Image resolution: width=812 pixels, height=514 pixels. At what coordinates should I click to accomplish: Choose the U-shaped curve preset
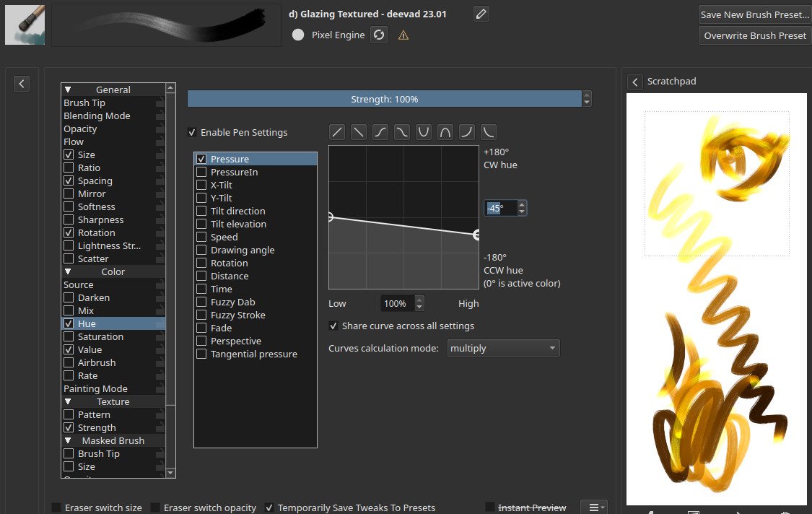point(424,132)
